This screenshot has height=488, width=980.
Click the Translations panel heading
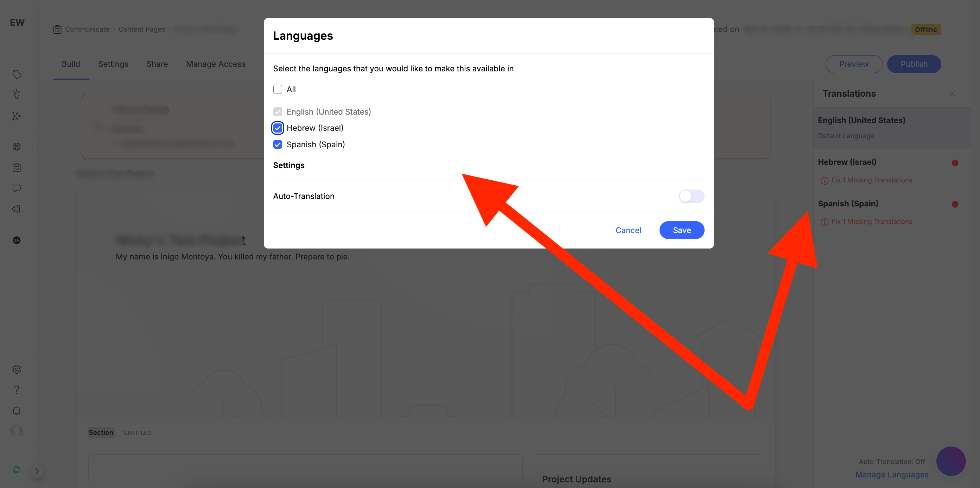click(x=849, y=94)
